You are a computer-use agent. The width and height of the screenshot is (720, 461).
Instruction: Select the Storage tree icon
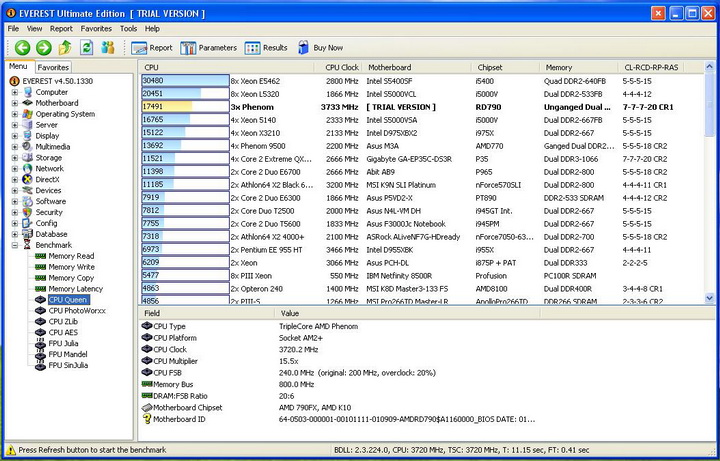(x=28, y=157)
